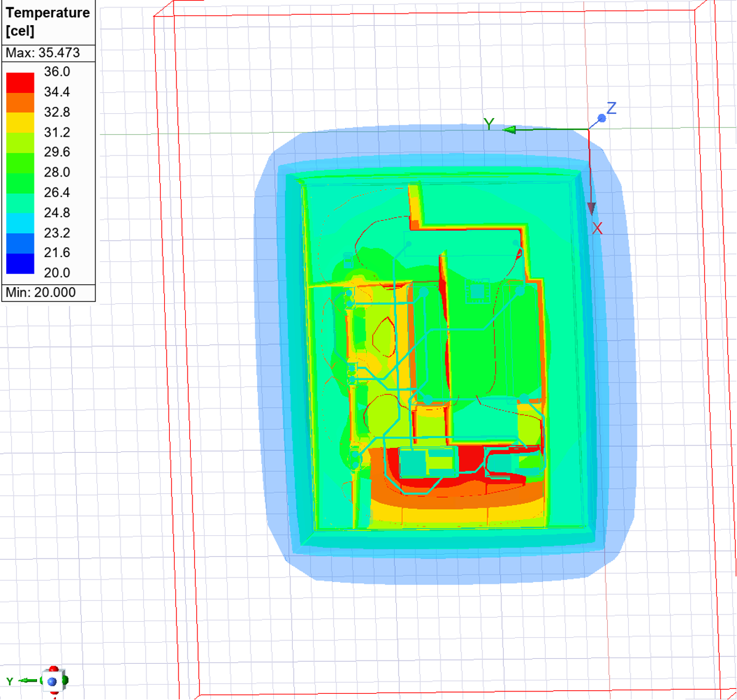Click the Temperature [cel] legend title

click(x=48, y=22)
